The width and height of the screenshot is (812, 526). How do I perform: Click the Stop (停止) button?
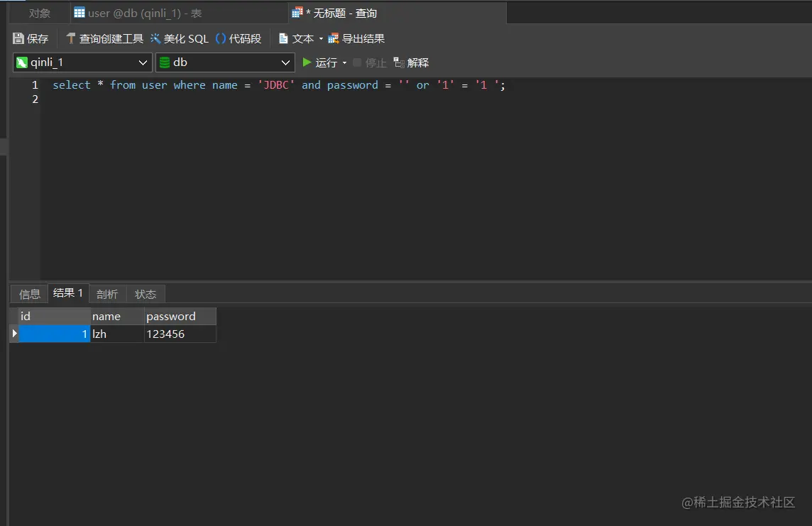370,62
